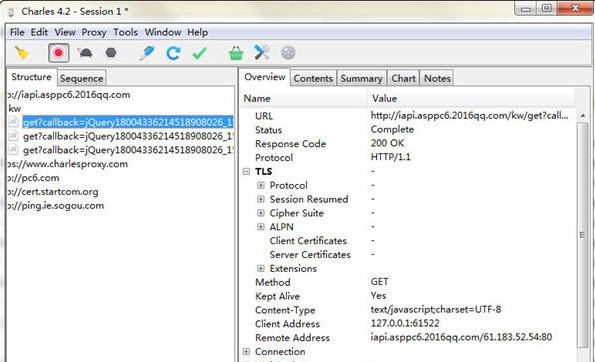This screenshot has height=362, width=595.
Task: Click the Remote Address value
Action: click(x=461, y=337)
